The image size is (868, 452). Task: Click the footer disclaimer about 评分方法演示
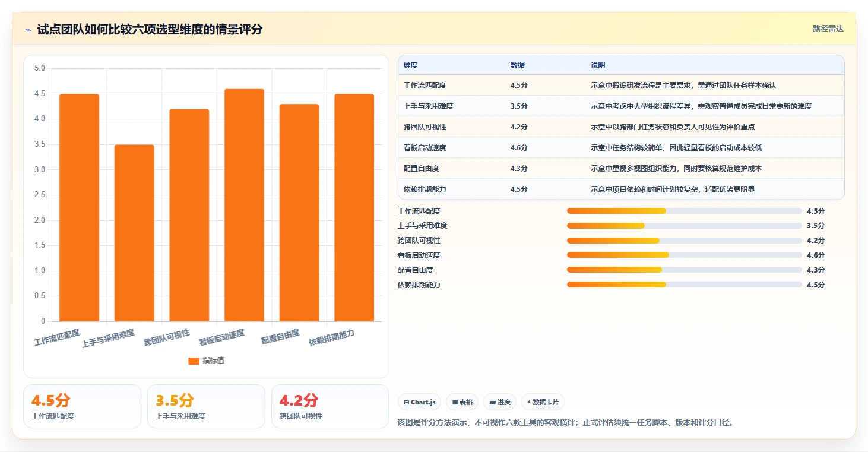[x=565, y=423]
